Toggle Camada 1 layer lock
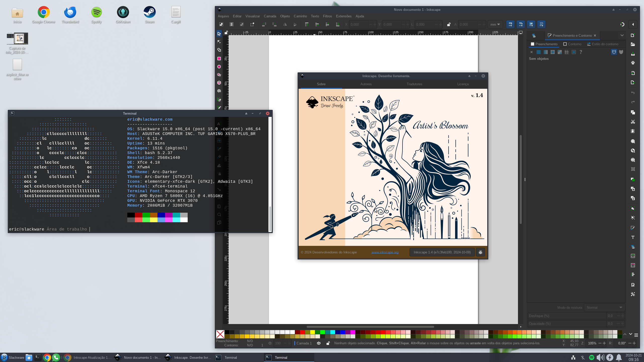The height and width of the screenshot is (362, 644). coord(328,343)
